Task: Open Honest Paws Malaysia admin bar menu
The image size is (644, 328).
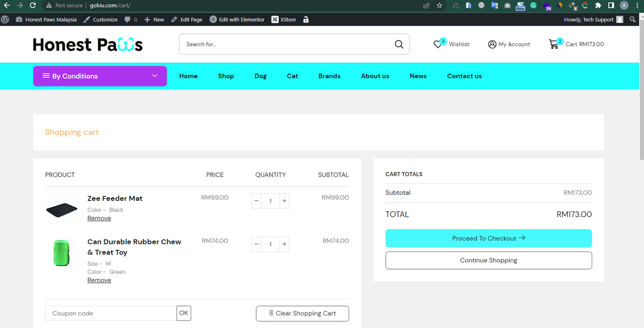Action: (46, 20)
